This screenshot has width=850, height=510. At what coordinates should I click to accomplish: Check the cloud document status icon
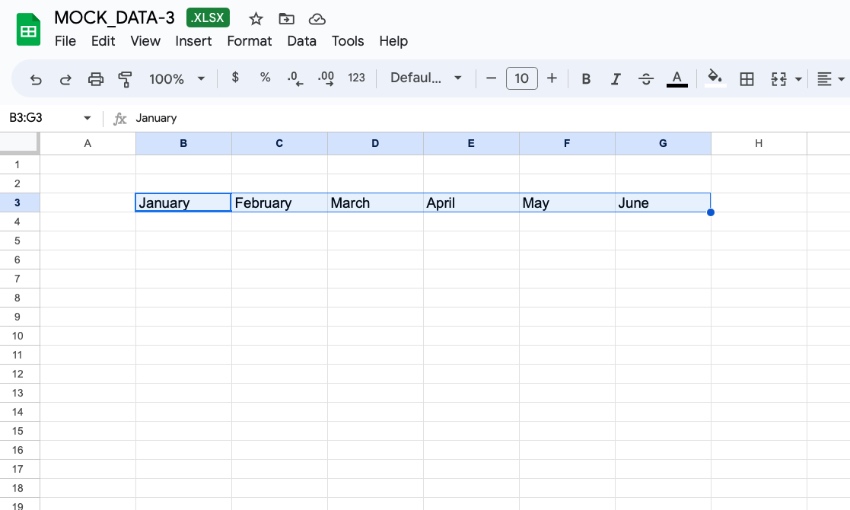[x=317, y=20]
